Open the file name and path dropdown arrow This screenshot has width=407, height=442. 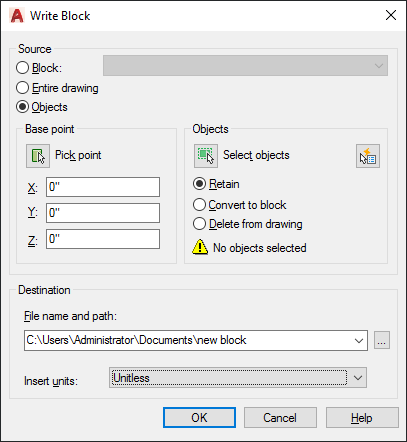359,340
